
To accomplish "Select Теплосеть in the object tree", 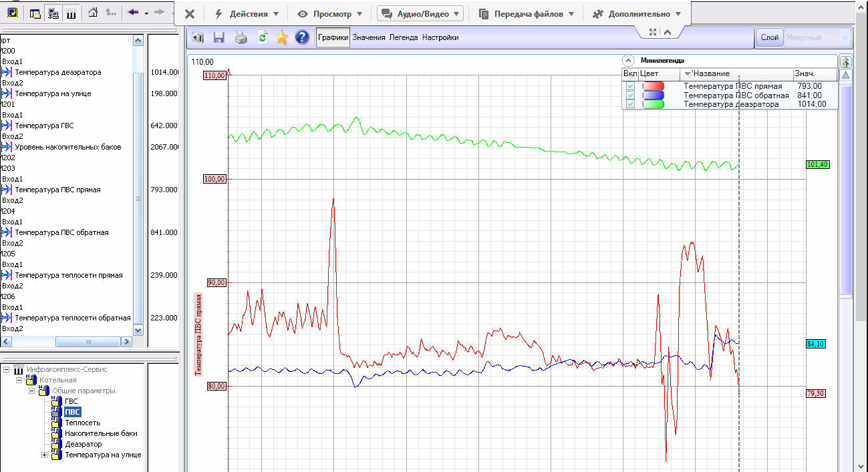I will (82, 423).
